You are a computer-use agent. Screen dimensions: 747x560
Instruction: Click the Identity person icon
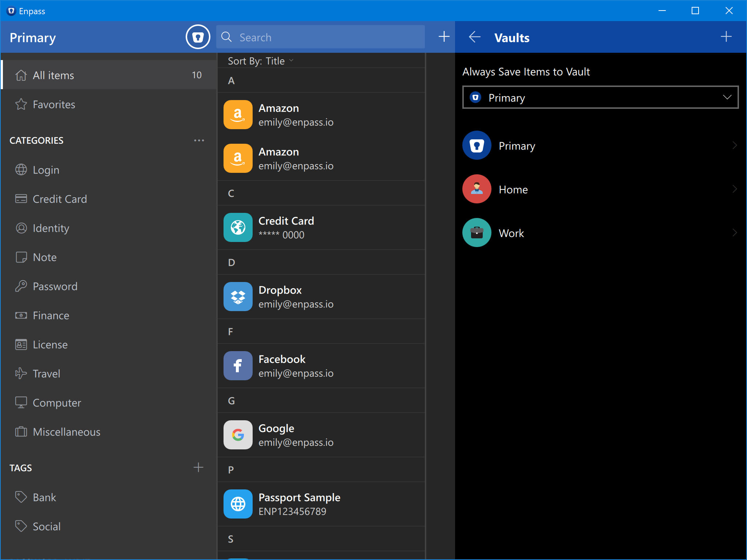click(x=21, y=228)
